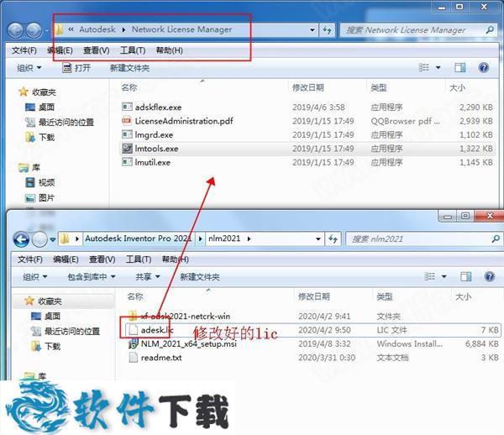Toggle preview pane icon in nlm2021 toolbar
Viewport: 504px width, 435px height.
click(x=465, y=276)
